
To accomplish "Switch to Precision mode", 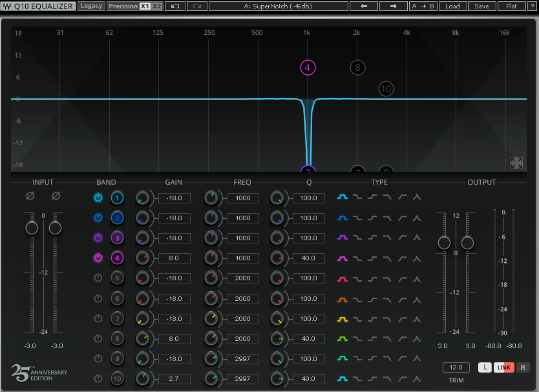I will [123, 6].
